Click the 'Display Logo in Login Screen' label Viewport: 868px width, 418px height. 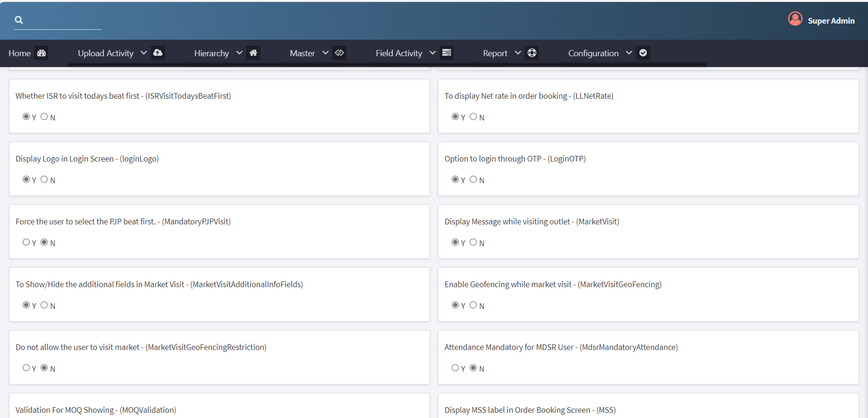pyautogui.click(x=87, y=159)
